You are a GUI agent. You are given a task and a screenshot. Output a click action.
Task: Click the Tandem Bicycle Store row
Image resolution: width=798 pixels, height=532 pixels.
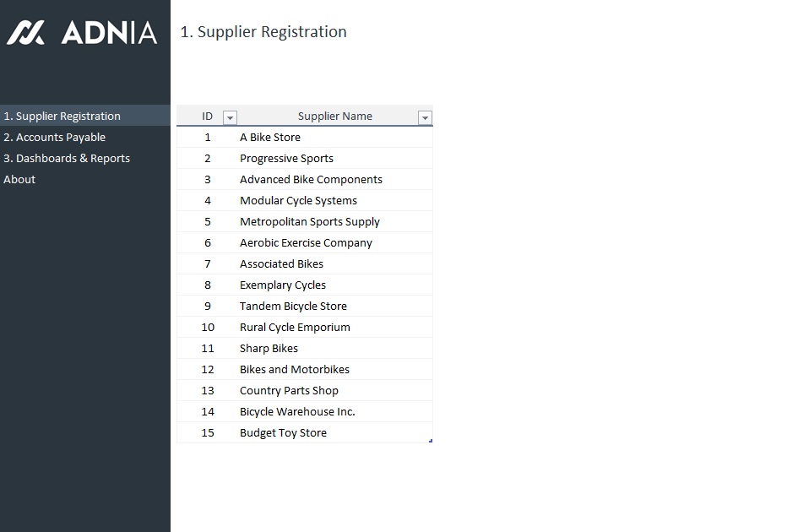click(293, 306)
